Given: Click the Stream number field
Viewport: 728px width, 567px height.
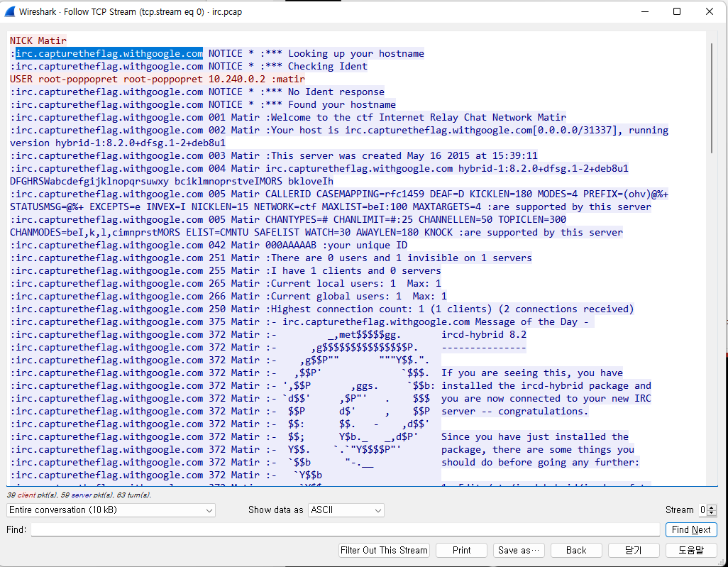Looking at the screenshot, I should tap(703, 510).
